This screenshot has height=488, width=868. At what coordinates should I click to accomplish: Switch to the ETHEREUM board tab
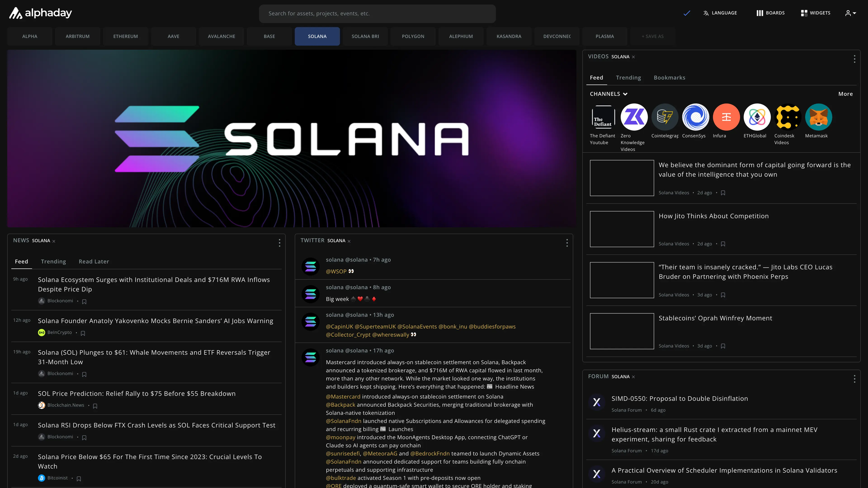tap(125, 36)
